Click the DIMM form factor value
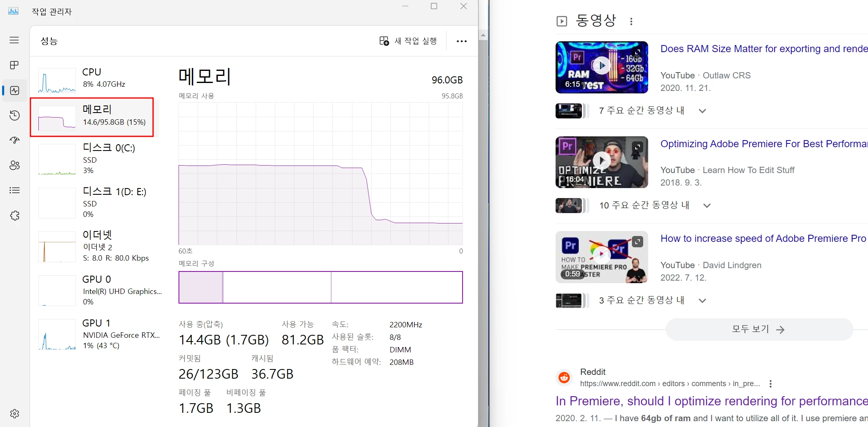The width and height of the screenshot is (868, 427). pos(400,350)
